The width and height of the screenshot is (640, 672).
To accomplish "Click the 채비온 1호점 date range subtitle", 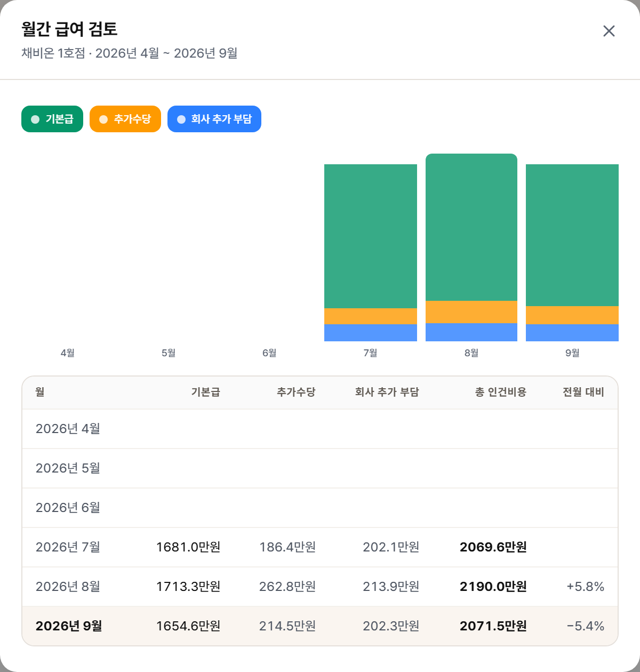I will pyautogui.click(x=130, y=53).
